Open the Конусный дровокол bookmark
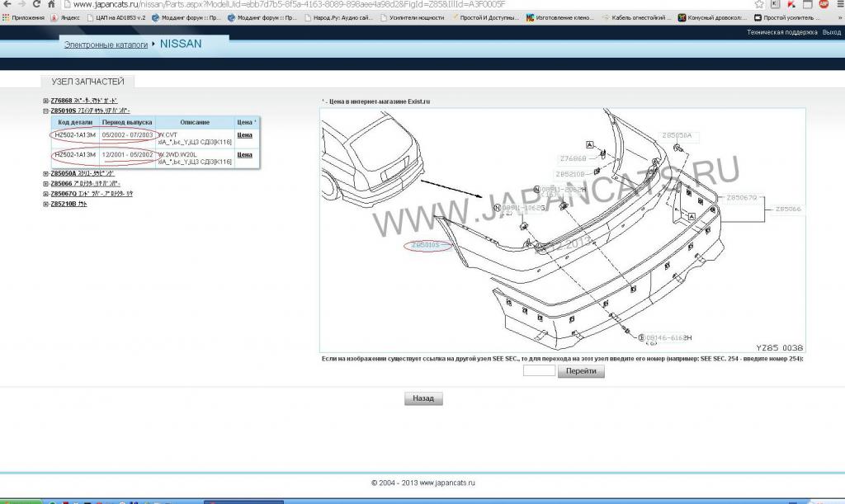The image size is (845, 504). [712, 18]
